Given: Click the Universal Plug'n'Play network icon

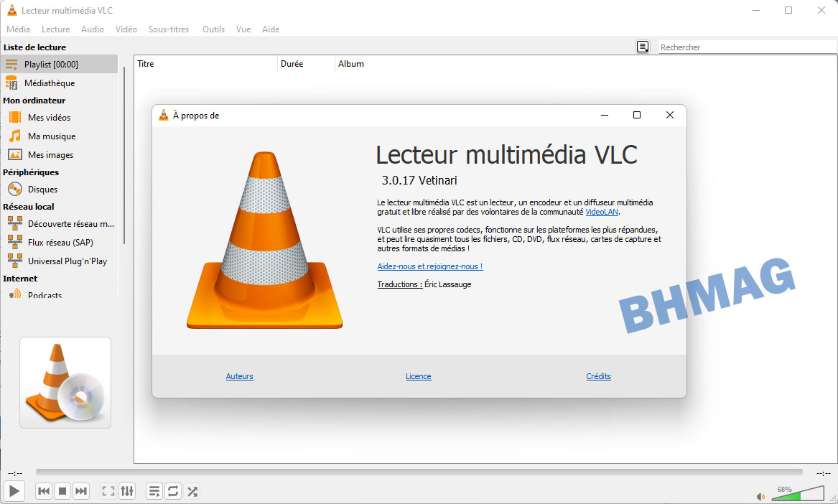Looking at the screenshot, I should pos(15,261).
